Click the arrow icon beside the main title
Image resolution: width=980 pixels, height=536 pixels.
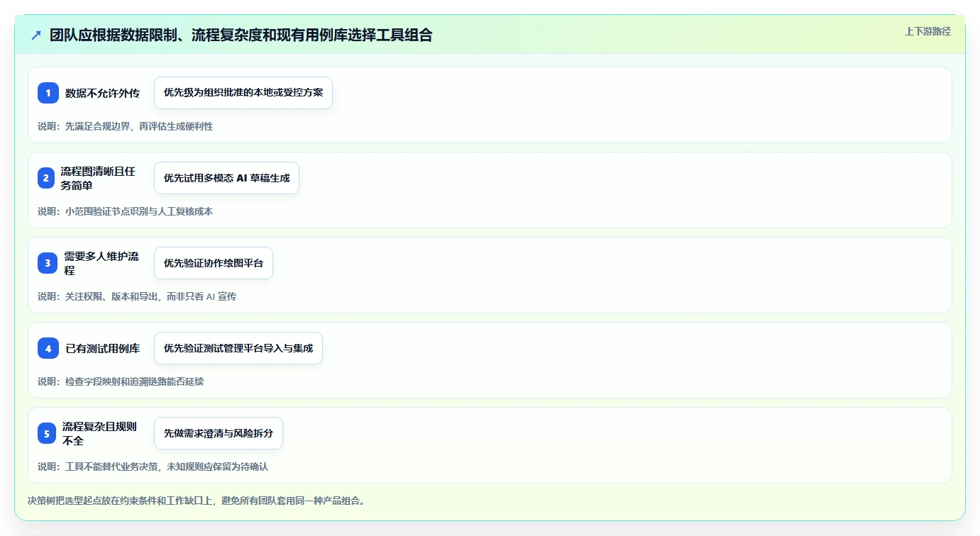coord(35,35)
